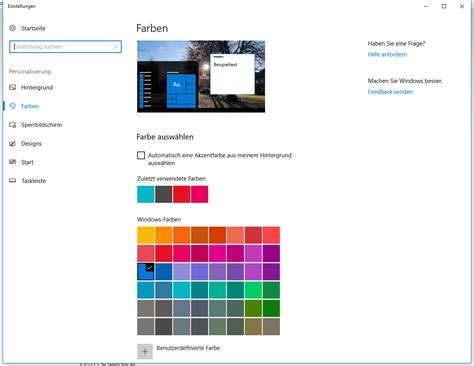Enable automatic accent color checkbox
Screen dimensions: 474x366
coord(141,155)
